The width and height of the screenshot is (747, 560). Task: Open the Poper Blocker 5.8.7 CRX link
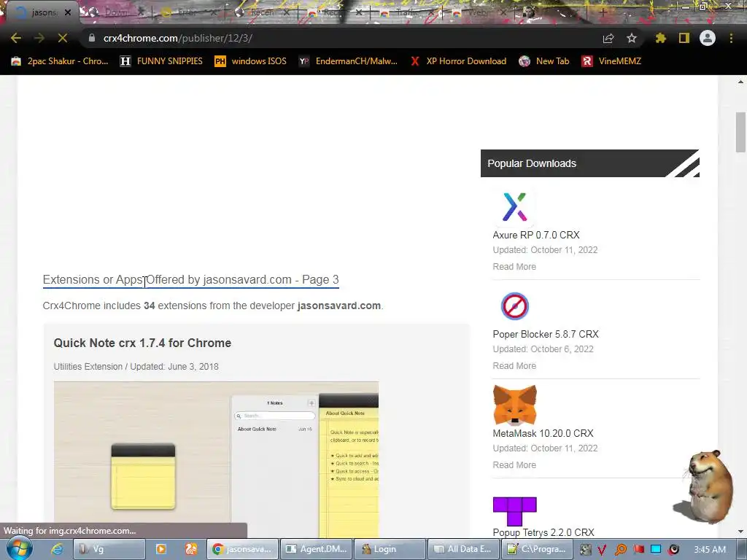click(546, 334)
